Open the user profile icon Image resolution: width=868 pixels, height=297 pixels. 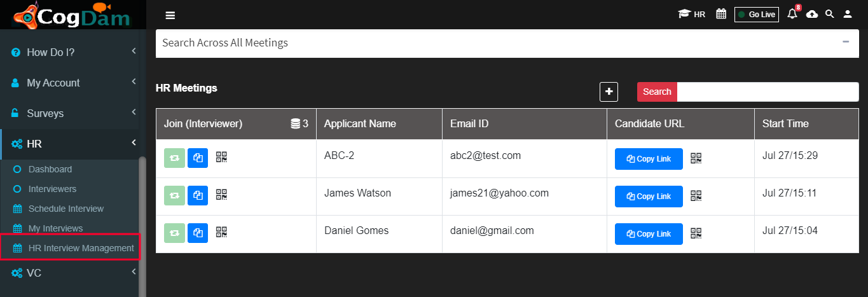pyautogui.click(x=848, y=14)
